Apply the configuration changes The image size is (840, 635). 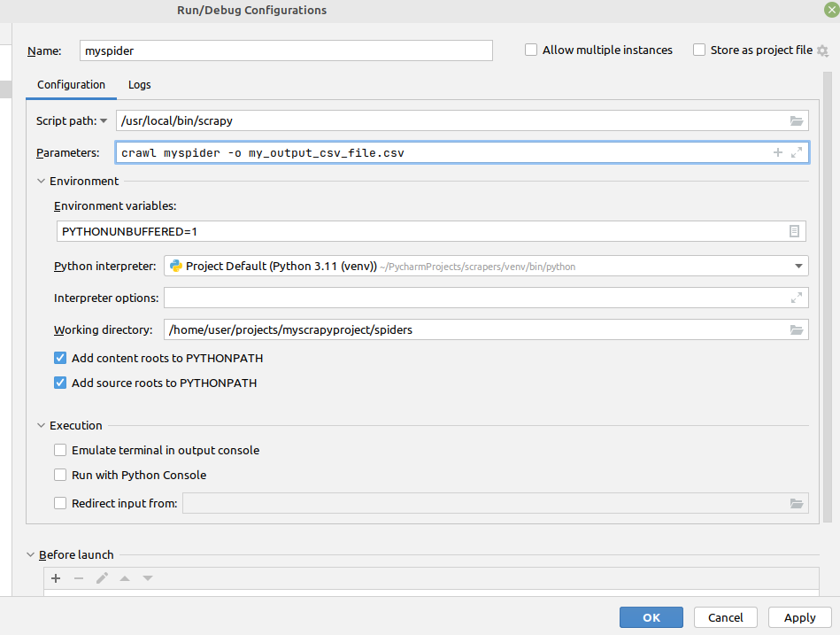pyautogui.click(x=799, y=617)
